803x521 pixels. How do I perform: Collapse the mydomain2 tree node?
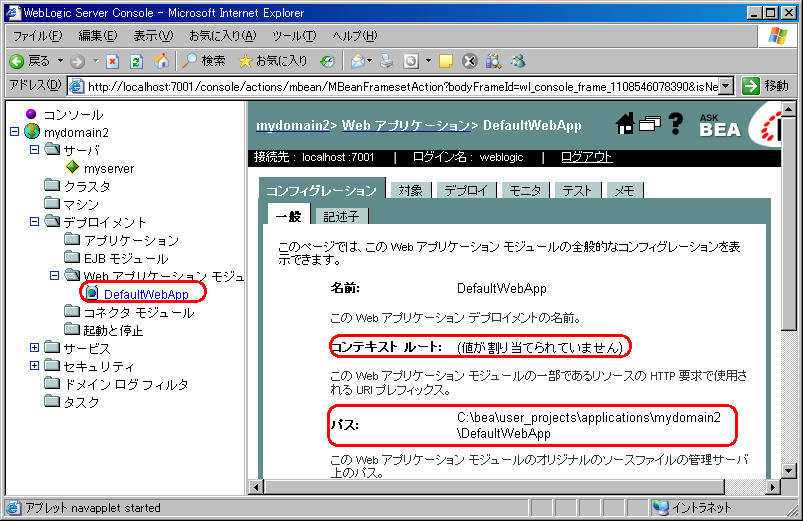click(x=14, y=133)
